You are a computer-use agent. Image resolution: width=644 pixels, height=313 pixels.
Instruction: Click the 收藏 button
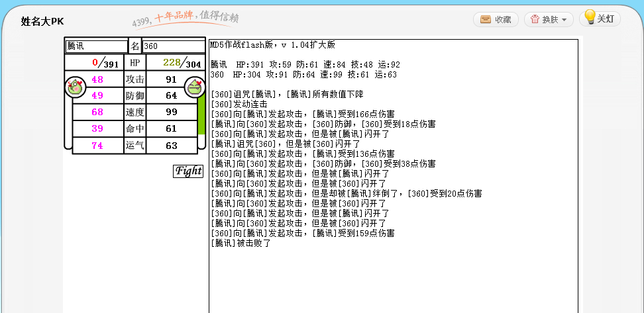click(x=496, y=19)
